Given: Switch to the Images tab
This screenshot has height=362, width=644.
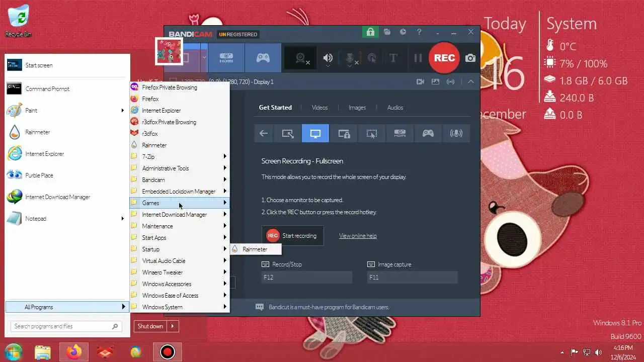Looking at the screenshot, I should tap(357, 108).
